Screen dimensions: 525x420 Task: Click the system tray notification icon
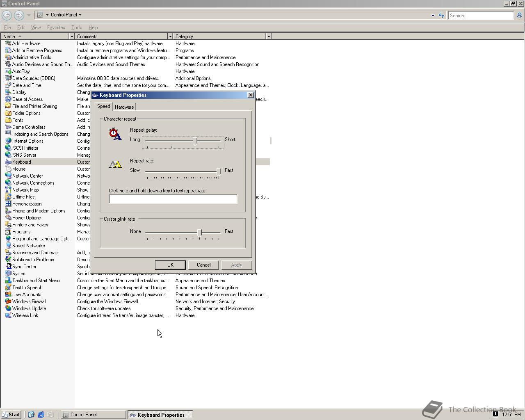tap(495, 414)
